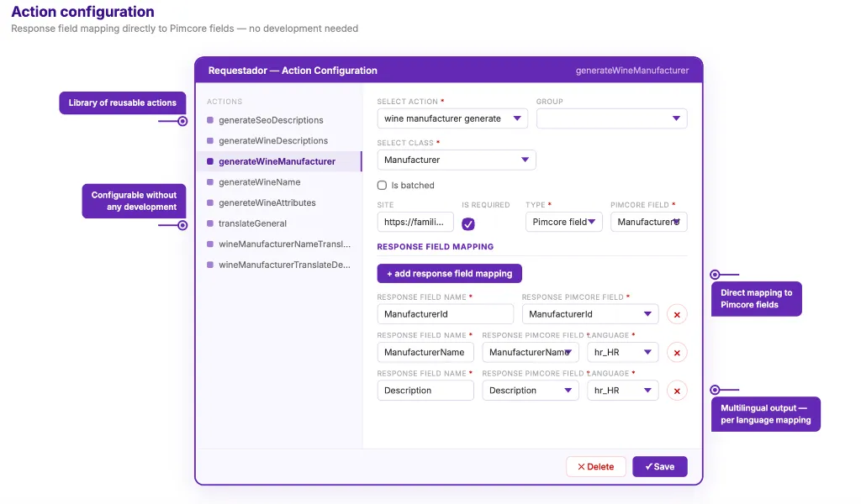Remove the Description mapping row
861x504 pixels.
pyautogui.click(x=677, y=391)
